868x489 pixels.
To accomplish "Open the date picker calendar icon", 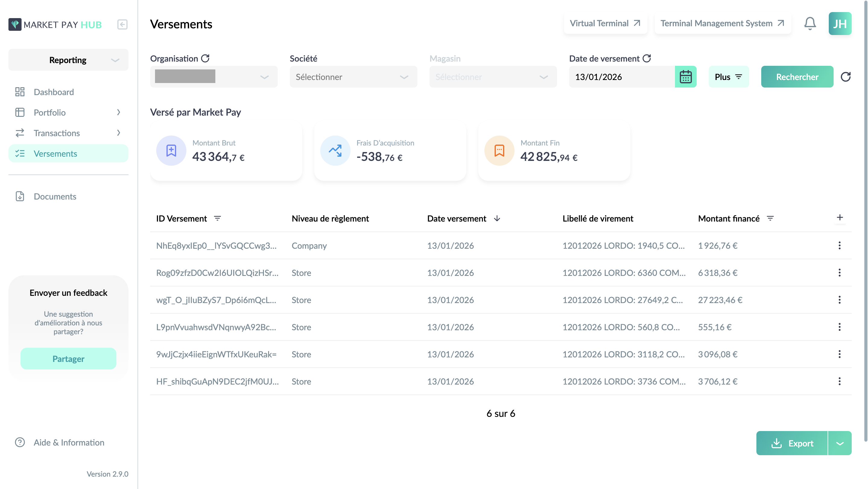I will coord(685,77).
